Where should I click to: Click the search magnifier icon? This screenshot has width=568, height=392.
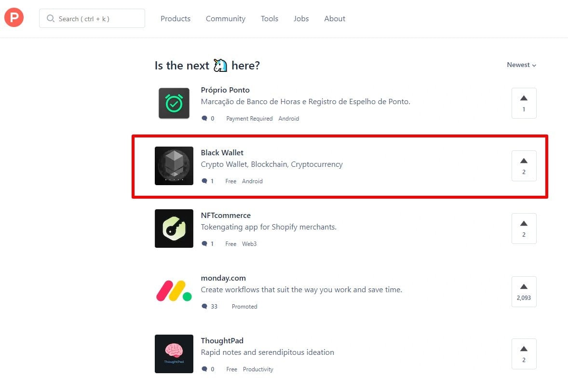50,18
